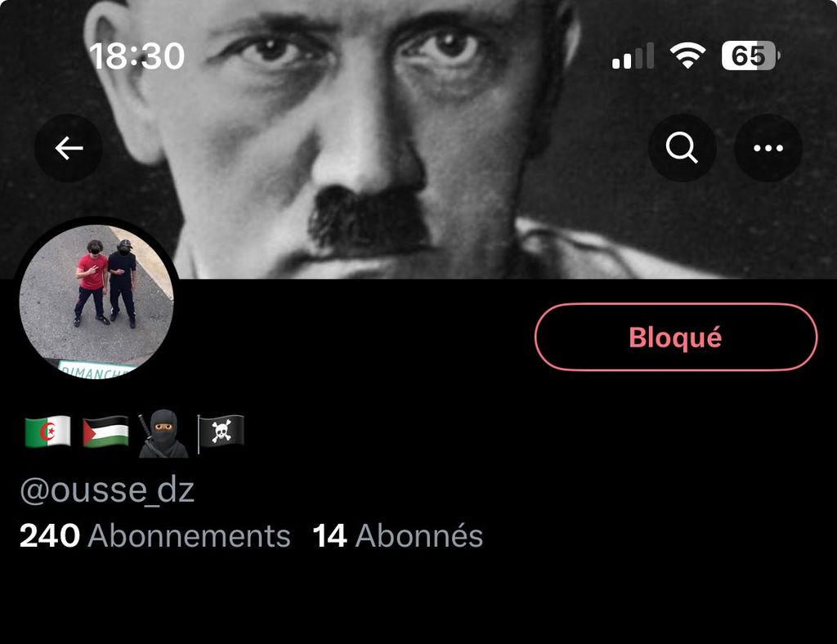Select the pirate skull flag emoji

pyautogui.click(x=221, y=432)
